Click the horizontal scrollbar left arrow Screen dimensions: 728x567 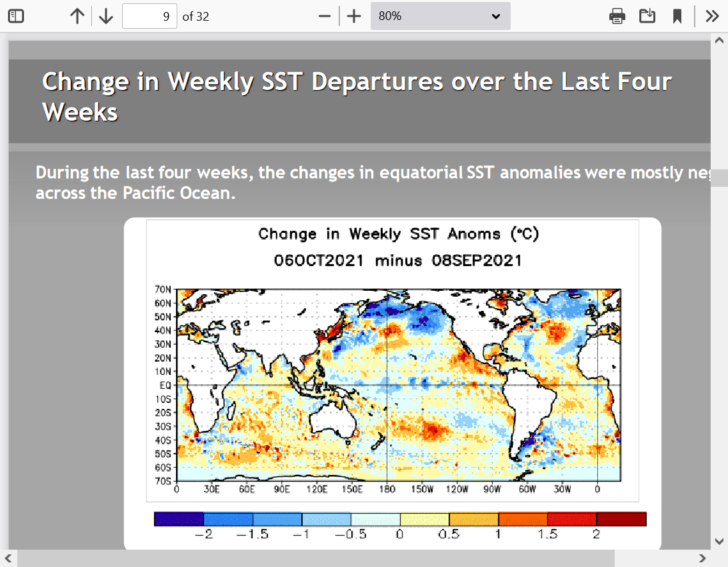pos(9,558)
